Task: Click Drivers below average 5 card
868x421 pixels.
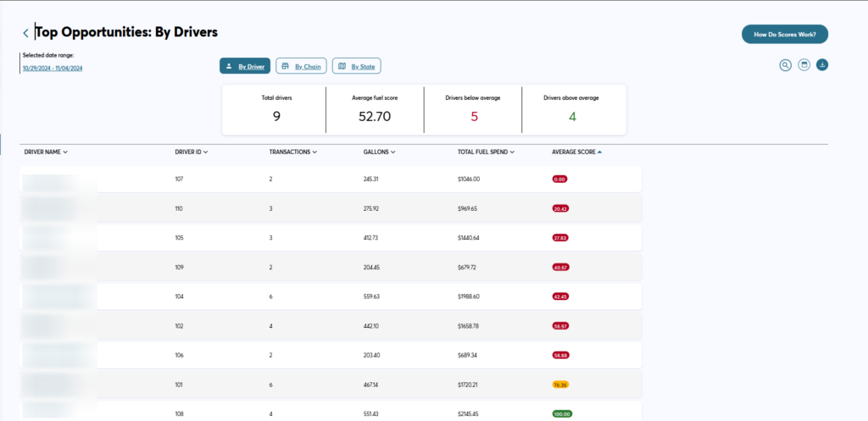Action: (473, 109)
